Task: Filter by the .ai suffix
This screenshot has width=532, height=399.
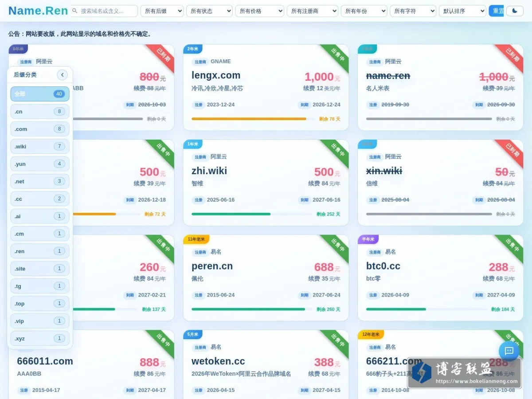Action: pyautogui.click(x=40, y=216)
